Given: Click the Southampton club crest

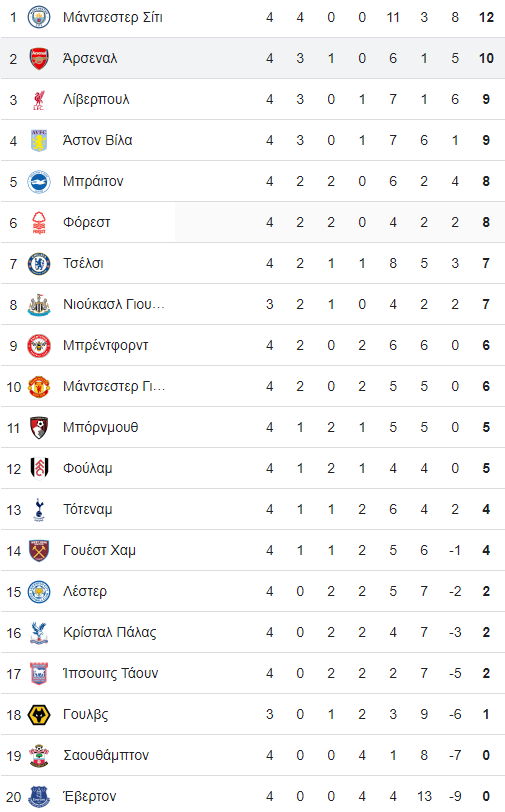Looking at the screenshot, I should [x=39, y=756].
